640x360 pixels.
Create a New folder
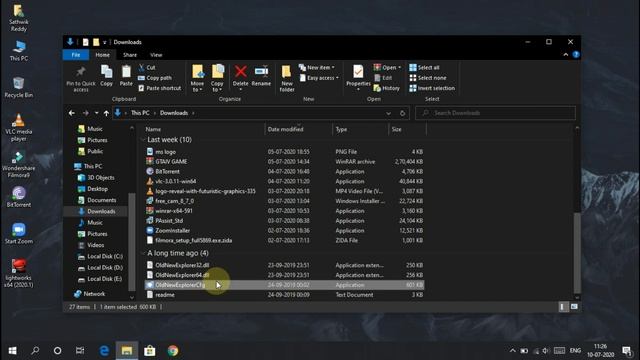click(287, 78)
